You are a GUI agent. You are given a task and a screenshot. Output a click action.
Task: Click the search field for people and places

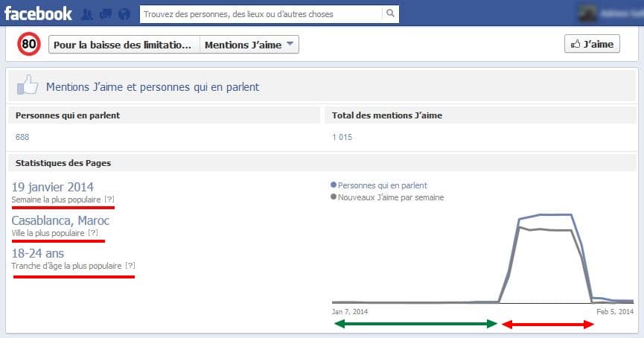pos(261,14)
